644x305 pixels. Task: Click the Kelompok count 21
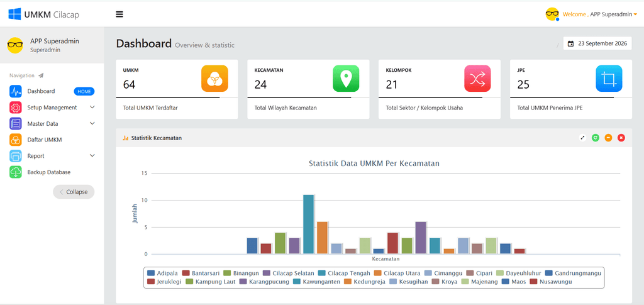[391, 85]
